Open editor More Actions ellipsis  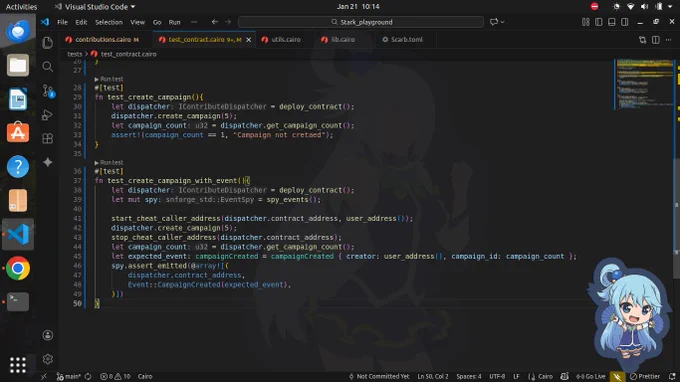668,40
